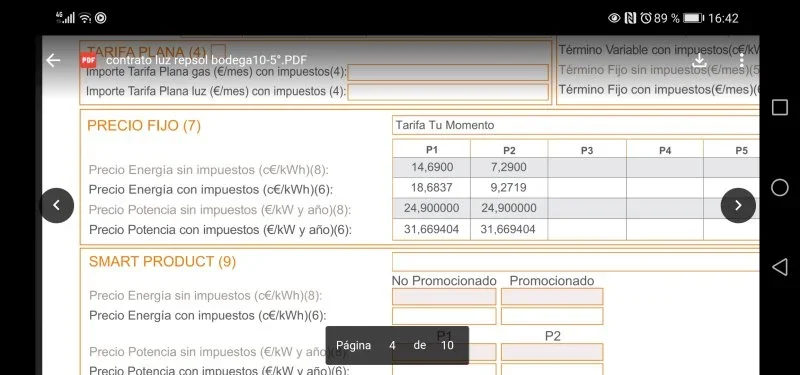The height and width of the screenshot is (375, 800).
Task: Tap Android recent apps square button
Action: click(x=780, y=107)
